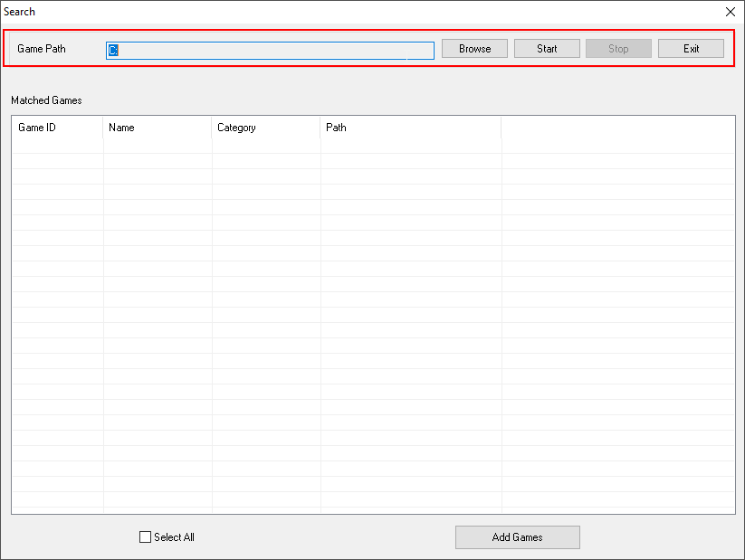Screen dimensions: 745x560
Task: Click the Game Path input field
Action: tap(272, 50)
